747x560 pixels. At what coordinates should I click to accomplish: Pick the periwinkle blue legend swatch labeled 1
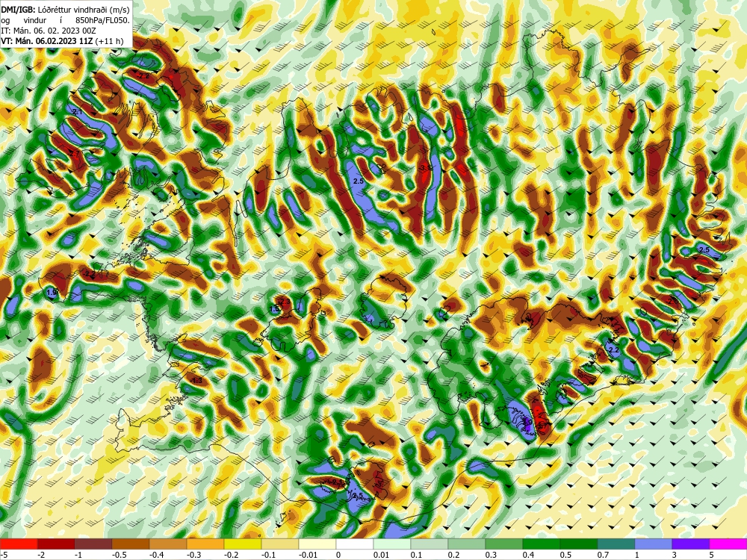pos(654,544)
